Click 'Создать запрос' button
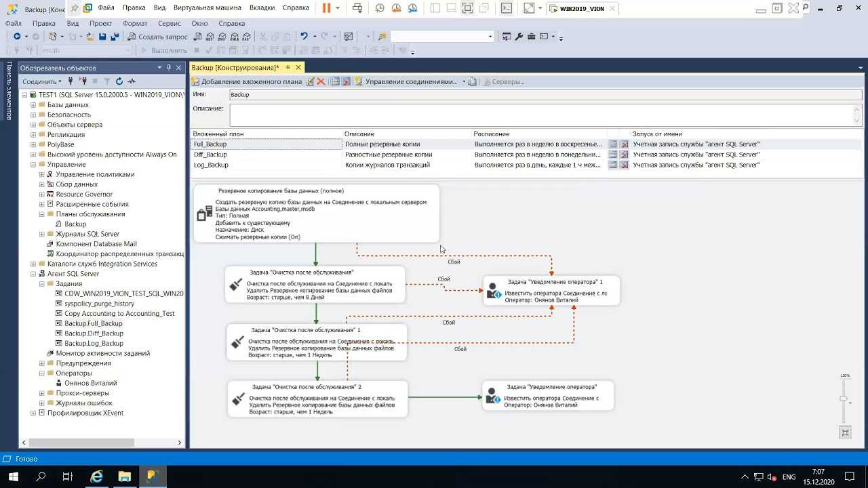Image resolution: width=868 pixels, height=488 pixels. click(158, 37)
